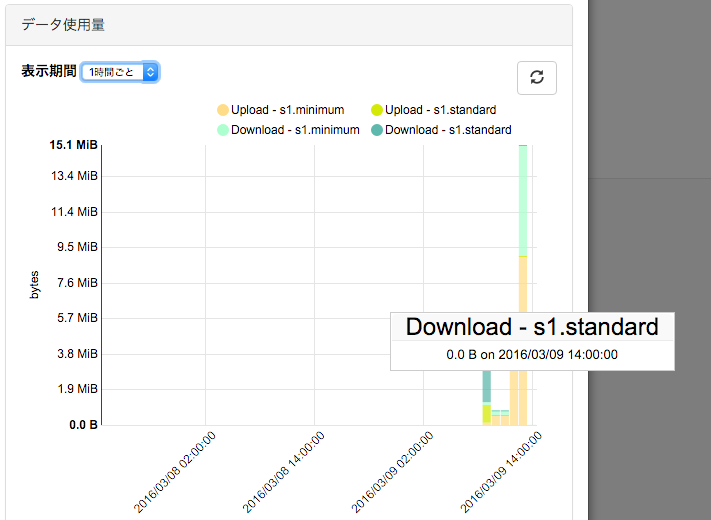Click the refresh icon button
The height and width of the screenshot is (520, 711).
point(537,78)
